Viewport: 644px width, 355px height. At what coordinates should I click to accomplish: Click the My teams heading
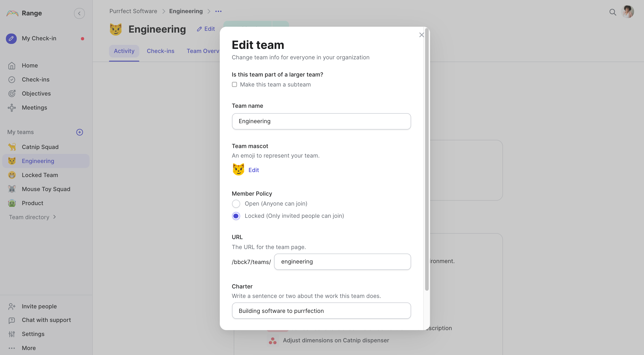coord(21,132)
